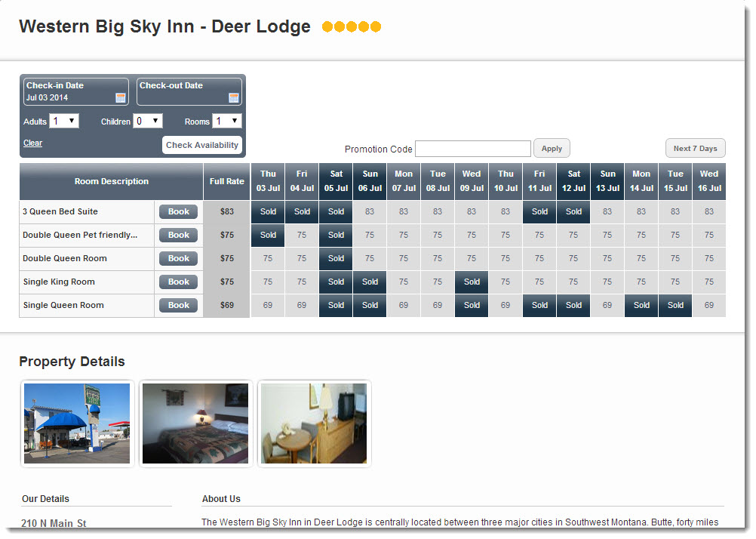Click the five-dot rating beside hotel name
This screenshot has height=539, width=756.
(352, 26)
